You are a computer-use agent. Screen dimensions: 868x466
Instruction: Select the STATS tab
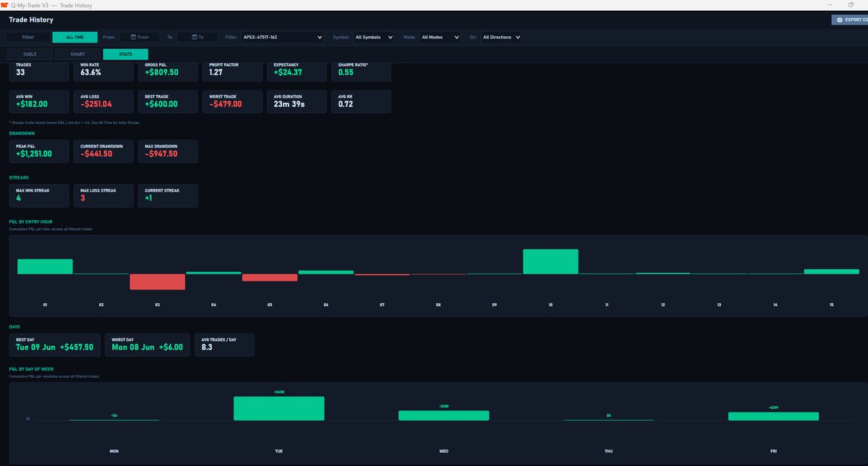[126, 54]
